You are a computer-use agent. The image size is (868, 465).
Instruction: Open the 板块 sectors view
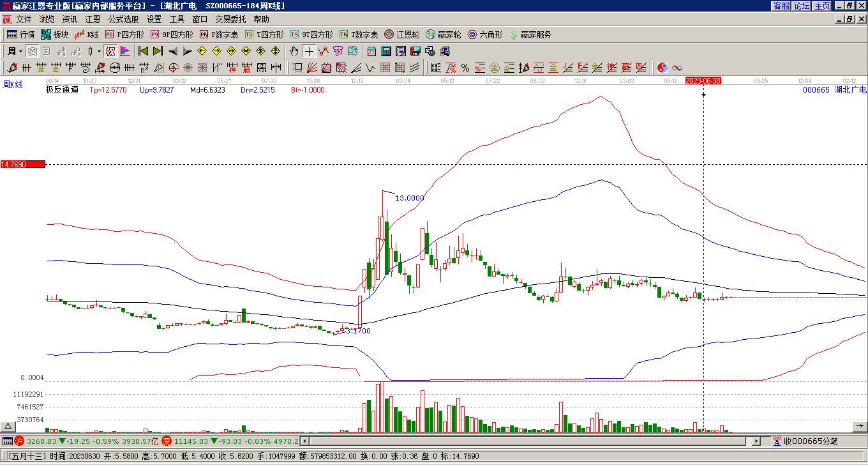click(x=54, y=34)
